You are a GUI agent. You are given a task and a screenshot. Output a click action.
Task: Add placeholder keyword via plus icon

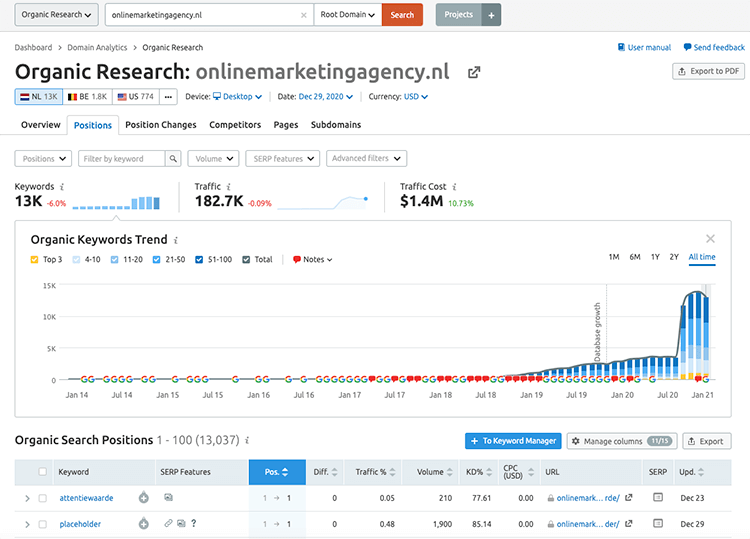click(x=143, y=524)
